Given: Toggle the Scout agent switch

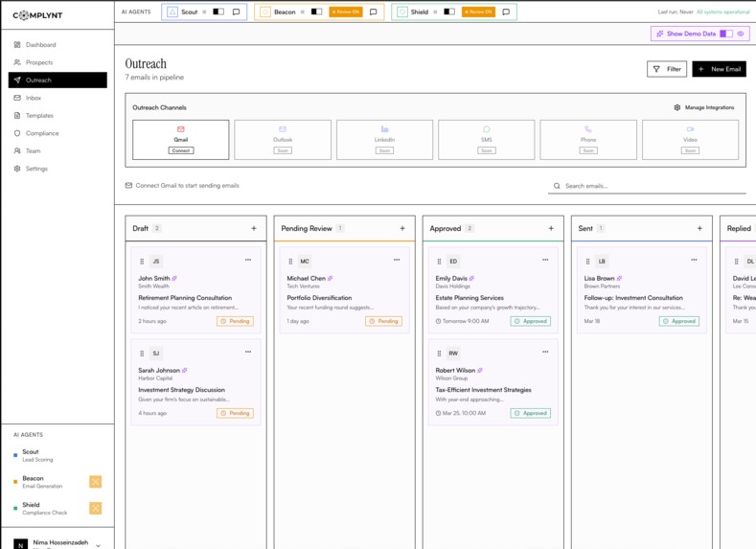Looking at the screenshot, I should click(x=218, y=11).
